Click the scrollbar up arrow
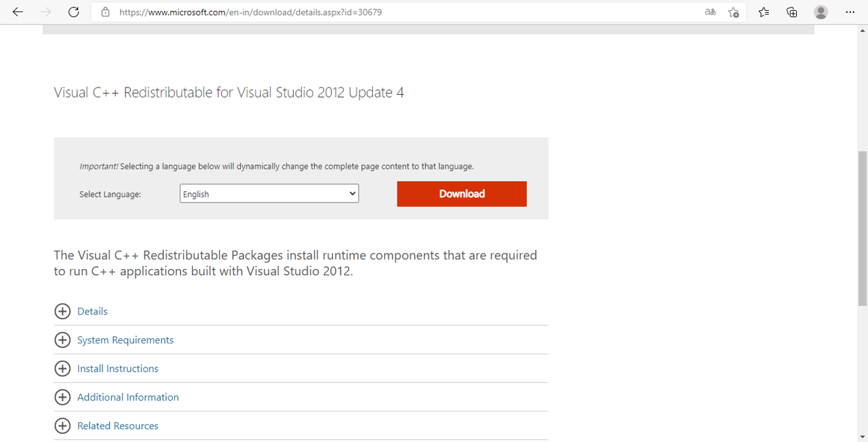The height and width of the screenshot is (442, 868). pyautogui.click(x=863, y=30)
